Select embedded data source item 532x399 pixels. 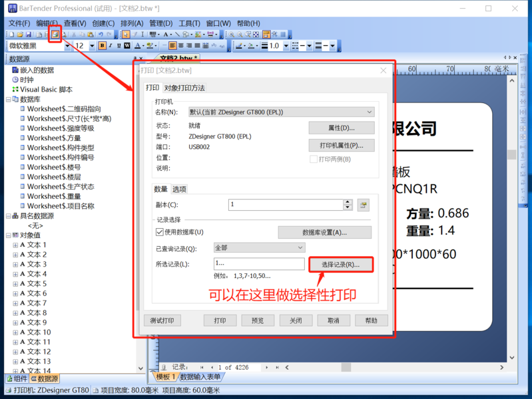(33, 70)
